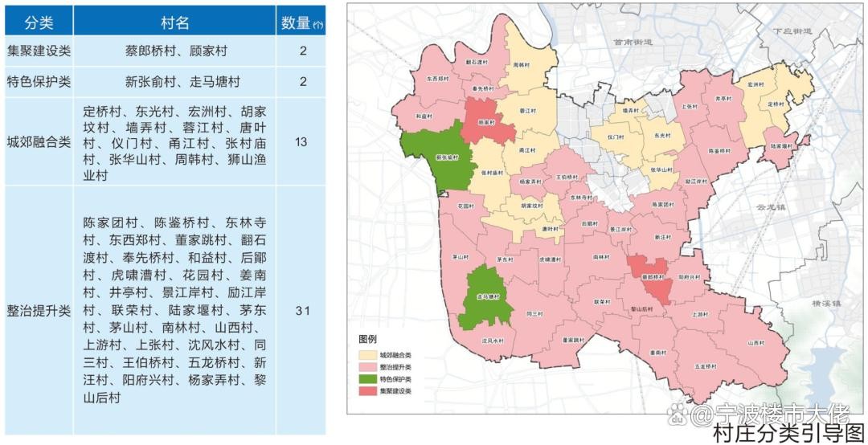Open the @宁波楼市大佬 watermark link
The image size is (868, 445).
[770, 414]
